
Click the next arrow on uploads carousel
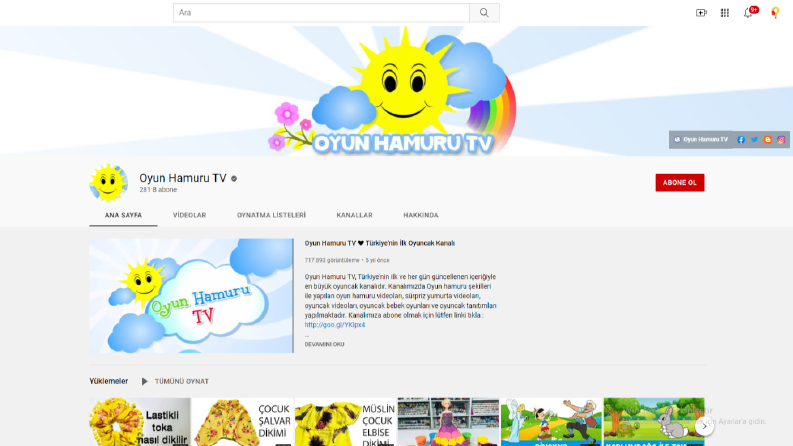[704, 426]
